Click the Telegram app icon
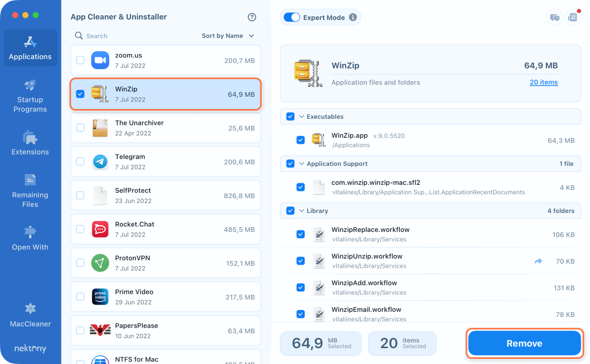This screenshot has height=364, width=590. point(100,162)
